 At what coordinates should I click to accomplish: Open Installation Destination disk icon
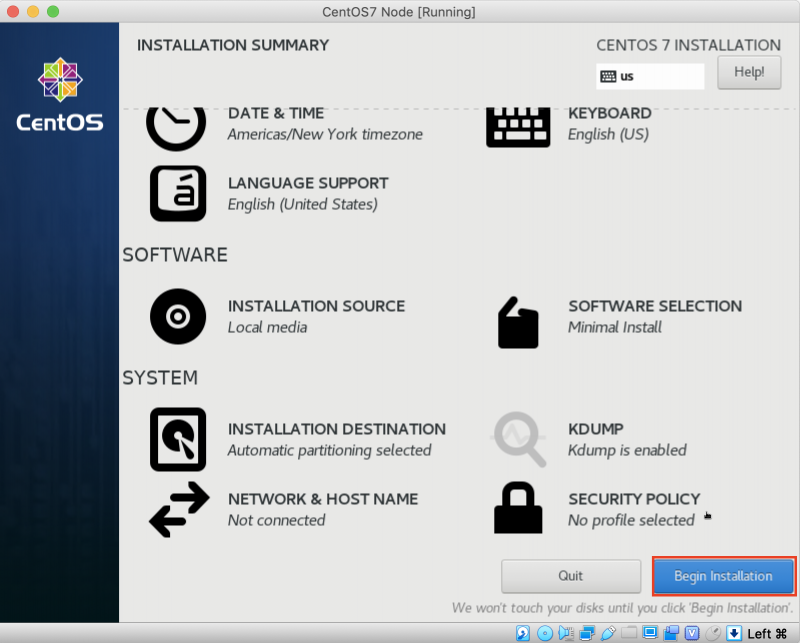pyautogui.click(x=178, y=439)
